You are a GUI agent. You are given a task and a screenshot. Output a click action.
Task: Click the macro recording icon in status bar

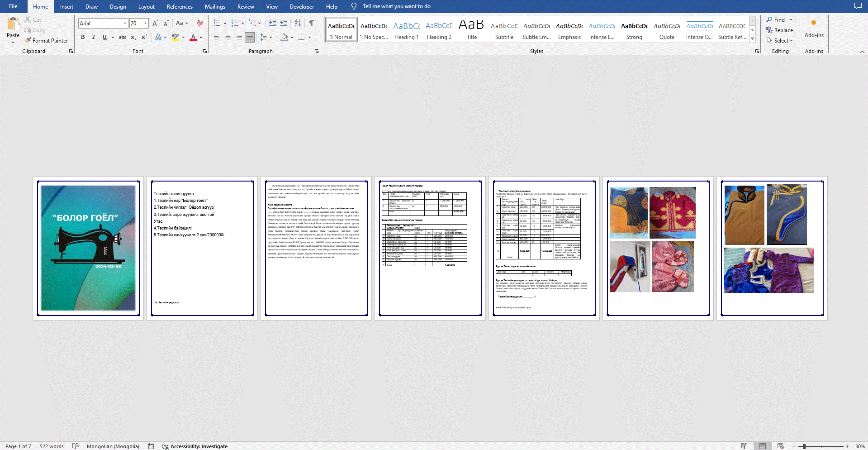click(x=151, y=446)
